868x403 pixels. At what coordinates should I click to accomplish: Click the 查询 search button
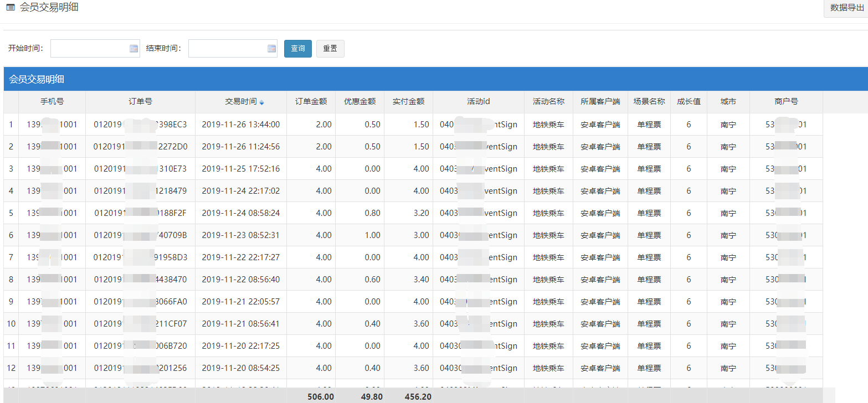[x=298, y=49]
